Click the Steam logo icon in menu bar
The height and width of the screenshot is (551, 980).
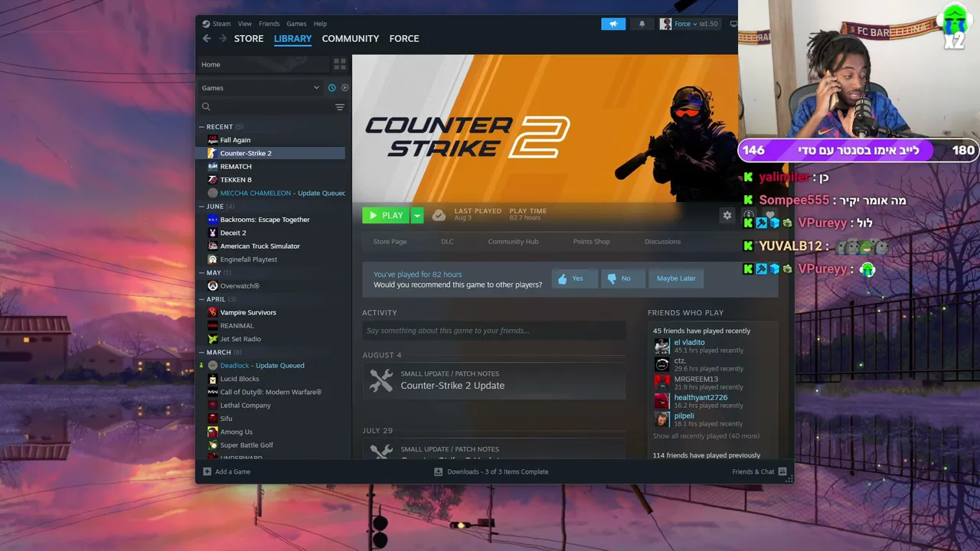pos(206,24)
